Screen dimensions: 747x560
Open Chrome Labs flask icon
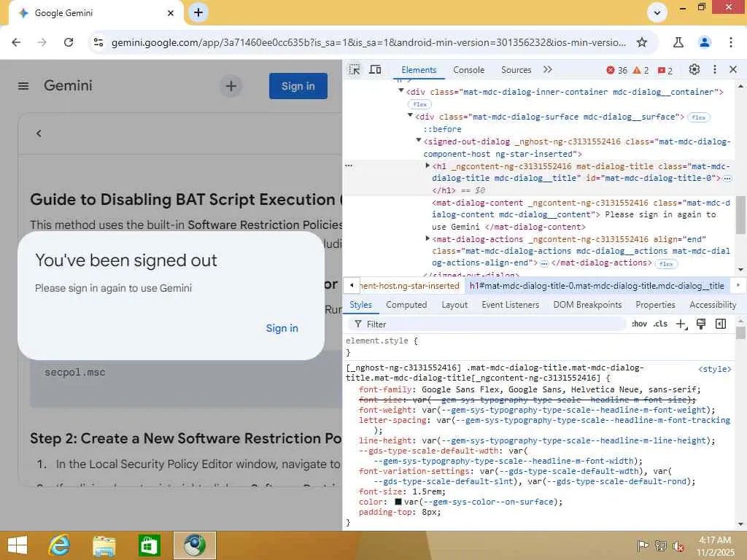678,42
